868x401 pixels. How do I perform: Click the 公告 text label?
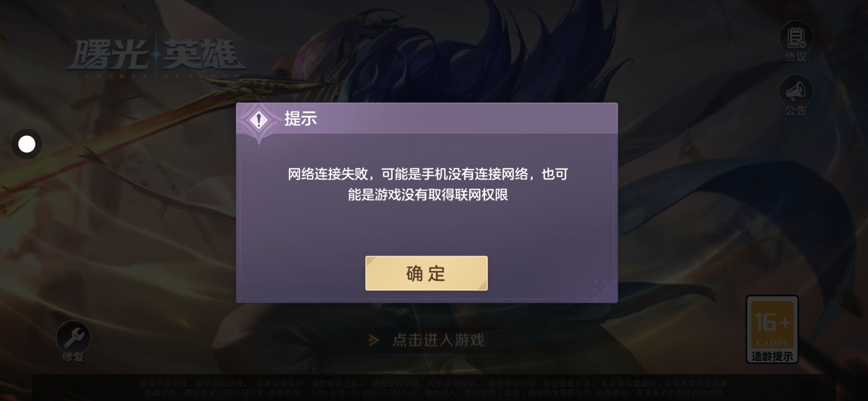pos(796,111)
